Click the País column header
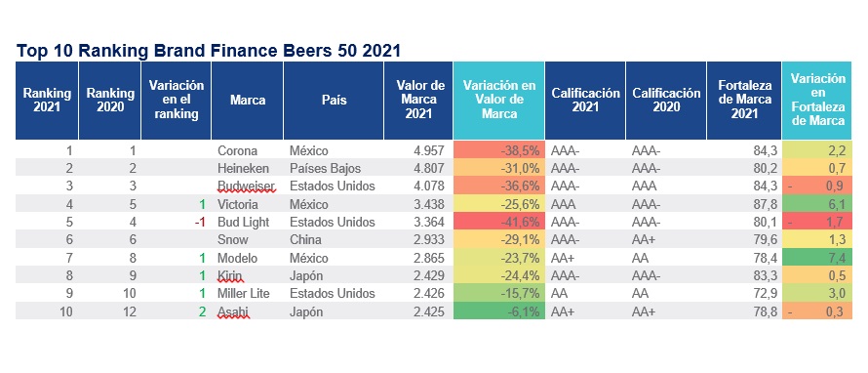Screen dimensions: 868x373 pyautogui.click(x=334, y=101)
